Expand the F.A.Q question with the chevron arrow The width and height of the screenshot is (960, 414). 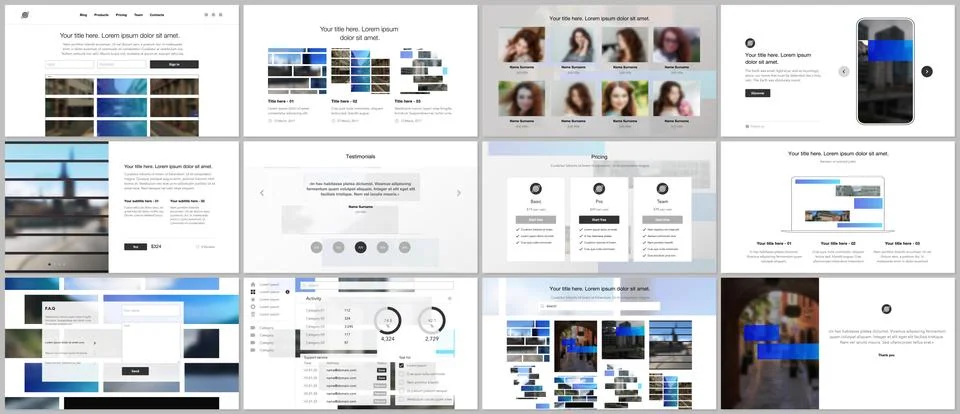(94, 343)
